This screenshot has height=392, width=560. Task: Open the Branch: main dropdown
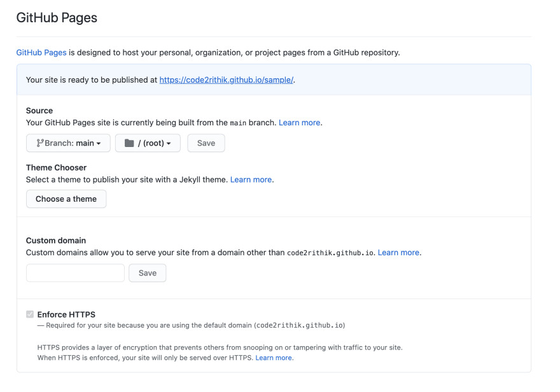pyautogui.click(x=68, y=143)
